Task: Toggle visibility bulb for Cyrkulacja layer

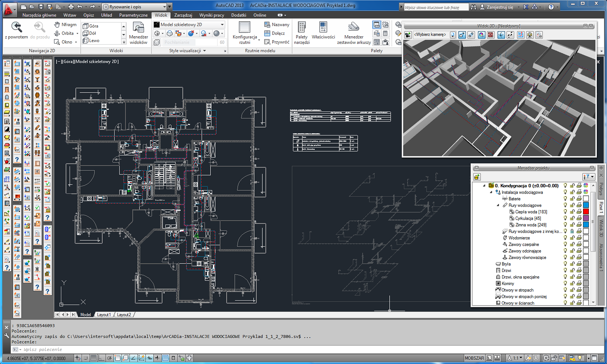Action: click(x=565, y=218)
